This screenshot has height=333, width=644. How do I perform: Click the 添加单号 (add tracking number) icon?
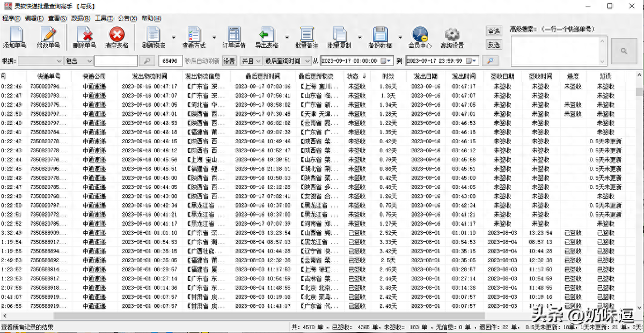[14, 35]
